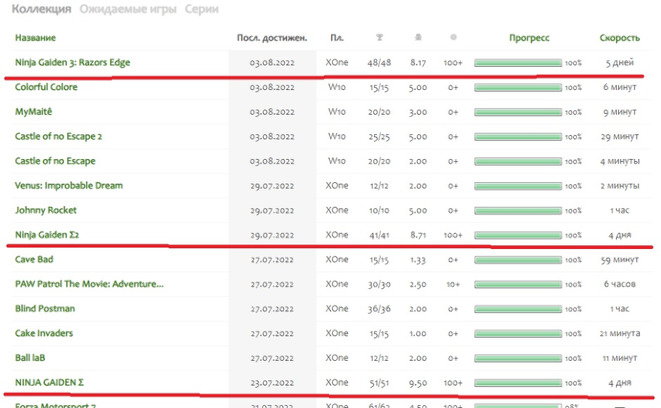Image resolution: width=661 pixels, height=408 pixels.
Task: Open PAW Patrol The Movie: Adventure link
Action: click(89, 284)
